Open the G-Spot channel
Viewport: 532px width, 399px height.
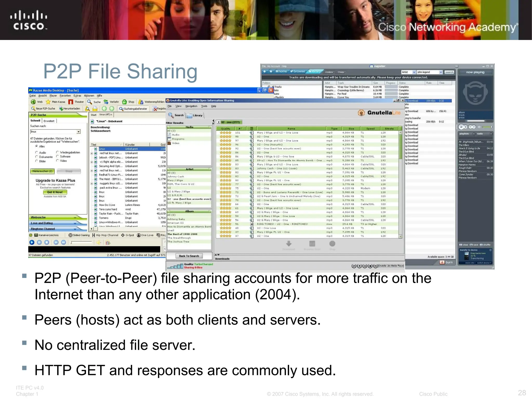click(128, 235)
